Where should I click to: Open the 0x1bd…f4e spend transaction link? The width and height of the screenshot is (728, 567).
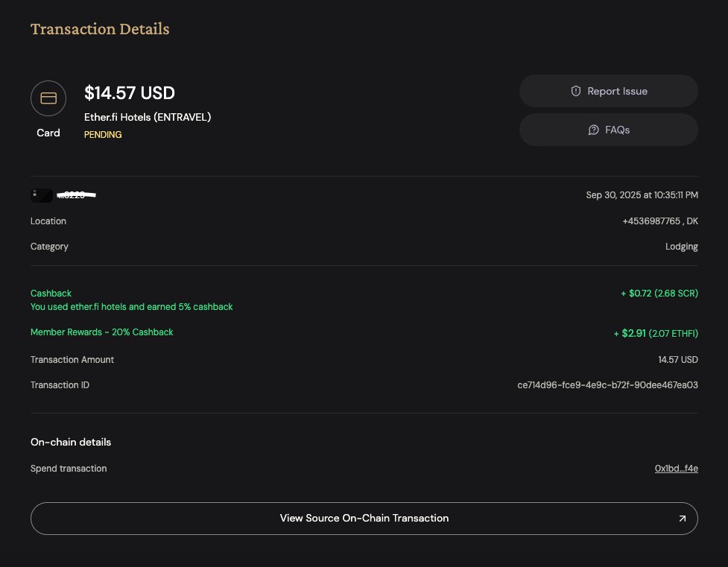[x=676, y=469]
